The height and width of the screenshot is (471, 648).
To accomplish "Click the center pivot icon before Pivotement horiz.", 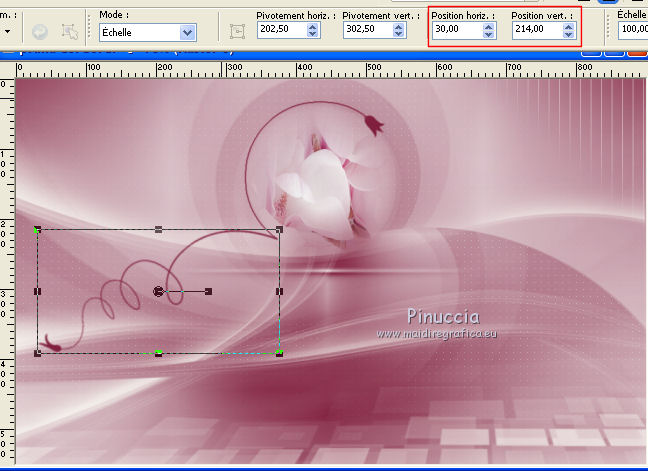I will (x=237, y=31).
